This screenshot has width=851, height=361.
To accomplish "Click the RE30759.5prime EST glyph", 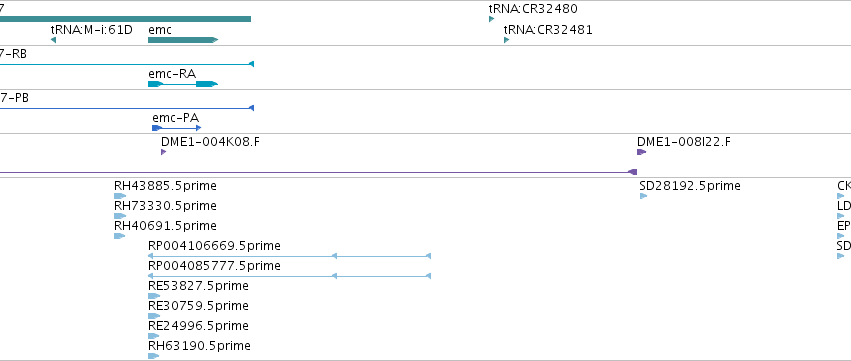I will 154,316.
